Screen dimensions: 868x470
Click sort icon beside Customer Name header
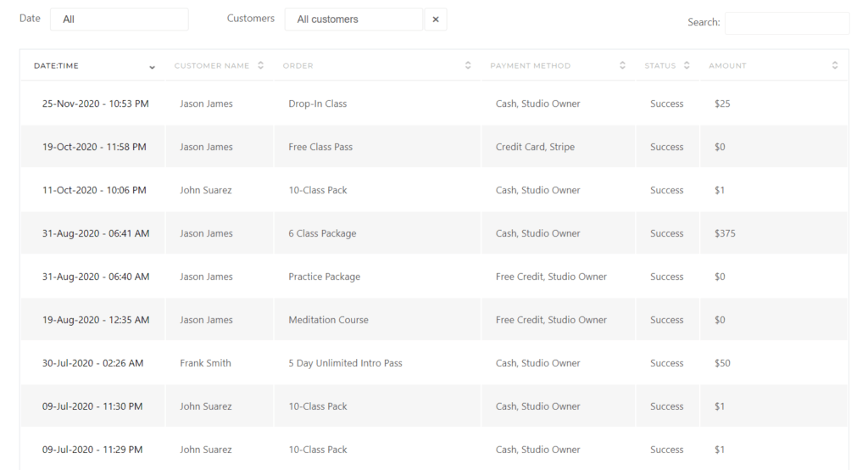coord(260,65)
